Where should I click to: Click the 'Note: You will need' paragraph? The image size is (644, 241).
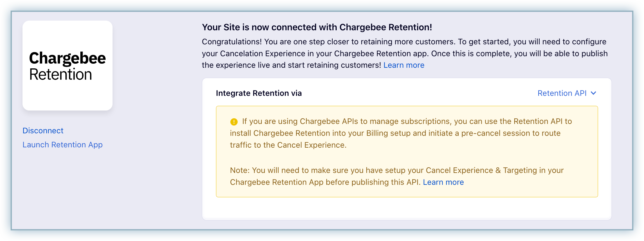397,176
